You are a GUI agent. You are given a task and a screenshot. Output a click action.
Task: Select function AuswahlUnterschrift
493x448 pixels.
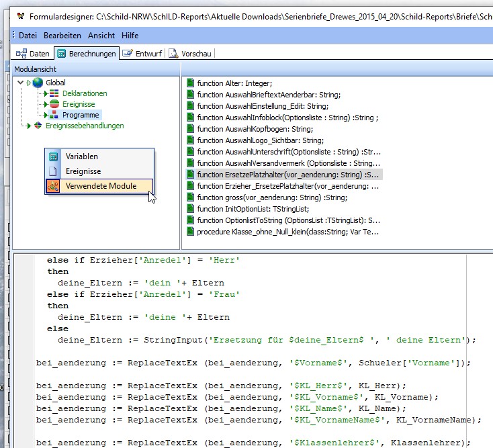click(289, 152)
